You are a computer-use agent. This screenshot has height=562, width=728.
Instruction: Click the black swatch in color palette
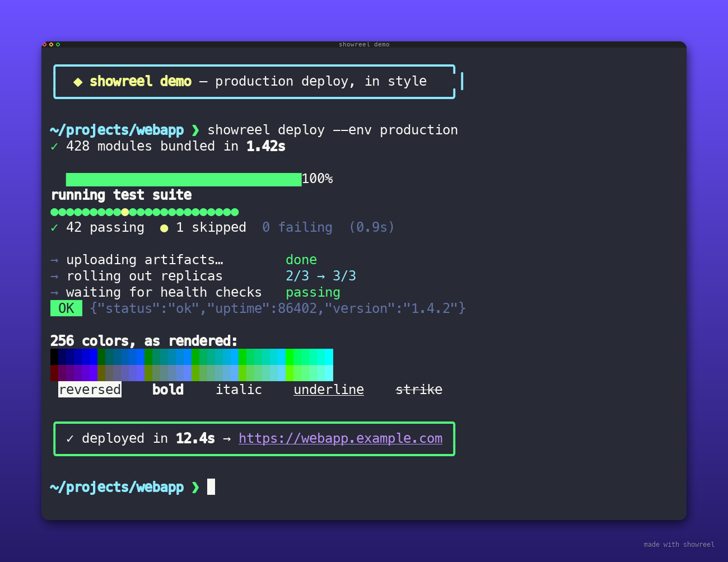coord(54,357)
